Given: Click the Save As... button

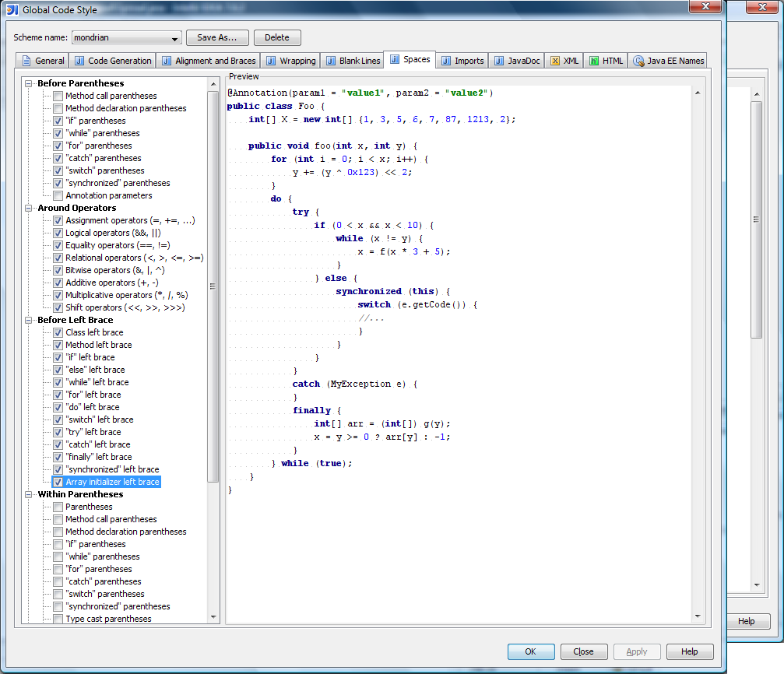Looking at the screenshot, I should (217, 37).
